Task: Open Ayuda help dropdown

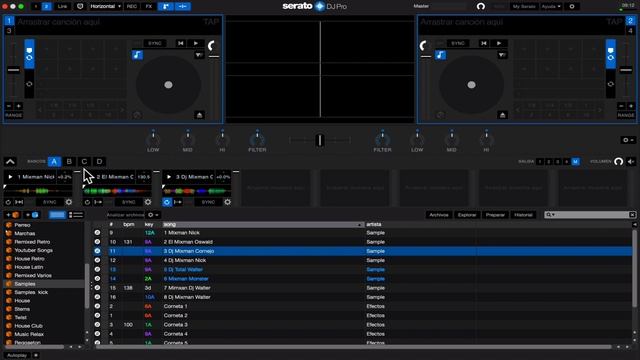Action: pyautogui.click(x=551, y=7)
